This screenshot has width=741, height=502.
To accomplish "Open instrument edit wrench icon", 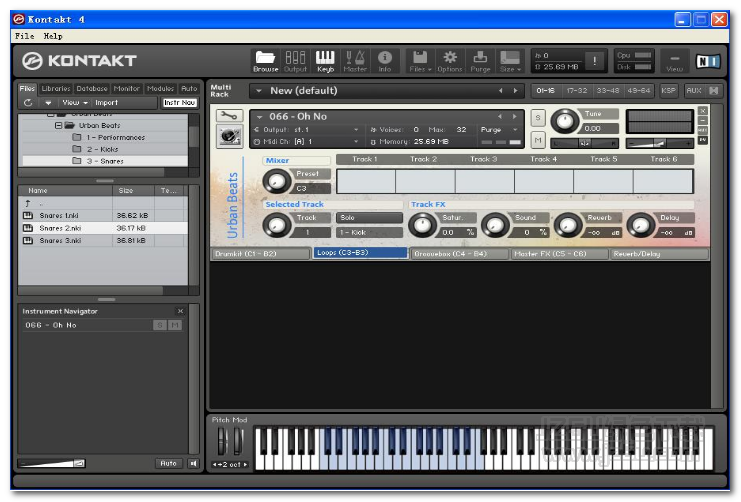I will point(229,116).
